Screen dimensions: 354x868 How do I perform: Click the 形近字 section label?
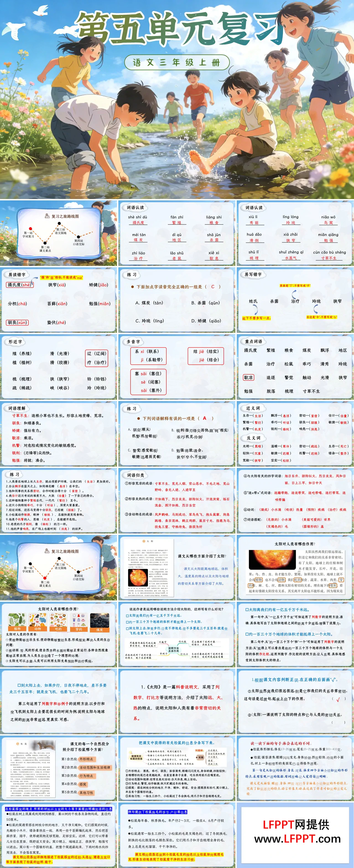click(15, 341)
